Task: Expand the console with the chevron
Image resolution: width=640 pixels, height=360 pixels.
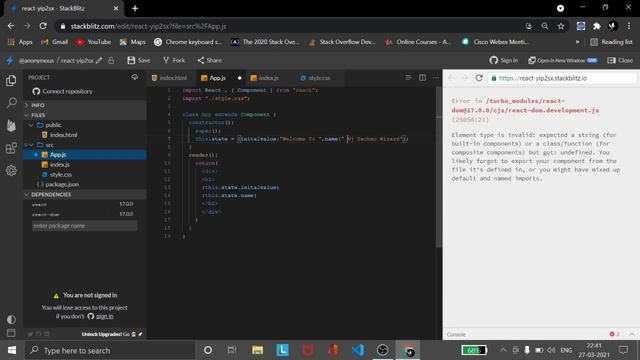Action: (x=632, y=334)
